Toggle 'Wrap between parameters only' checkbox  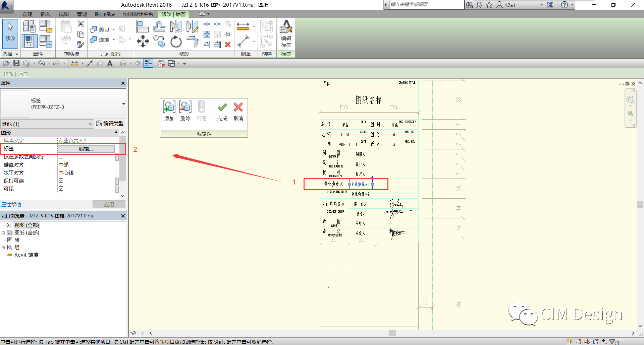pos(61,156)
